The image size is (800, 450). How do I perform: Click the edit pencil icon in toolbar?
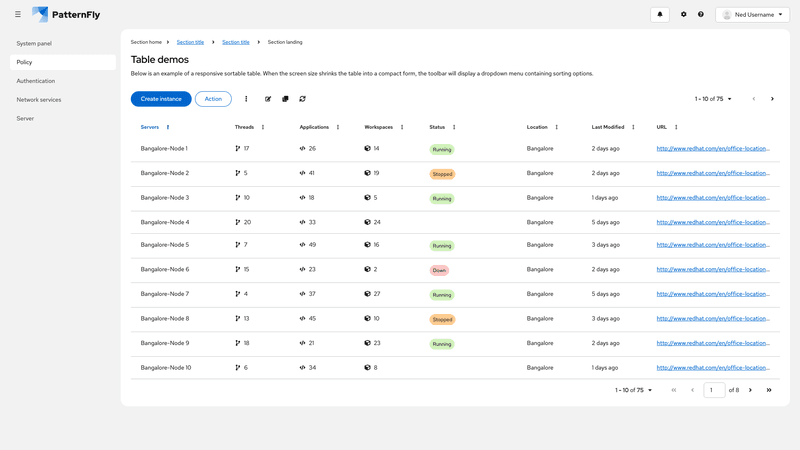[x=268, y=99]
